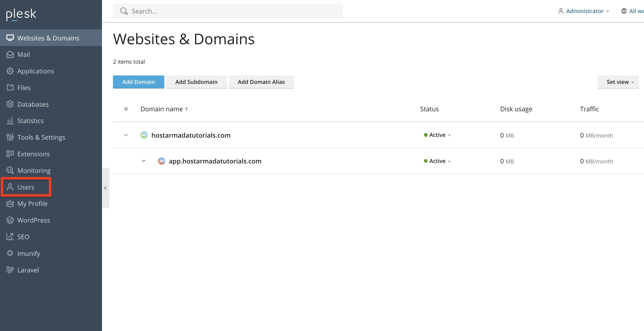The width and height of the screenshot is (644, 331).
Task: Click the Statistics bar chart icon
Action: click(10, 121)
